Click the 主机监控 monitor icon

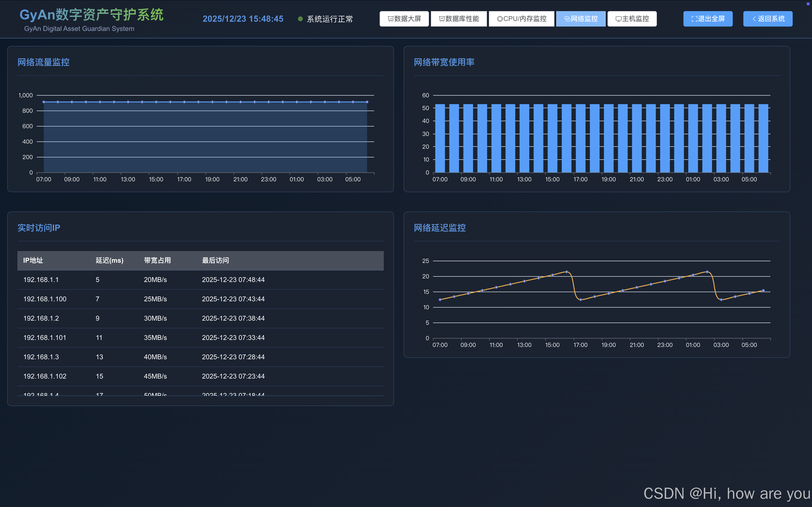[x=618, y=19]
